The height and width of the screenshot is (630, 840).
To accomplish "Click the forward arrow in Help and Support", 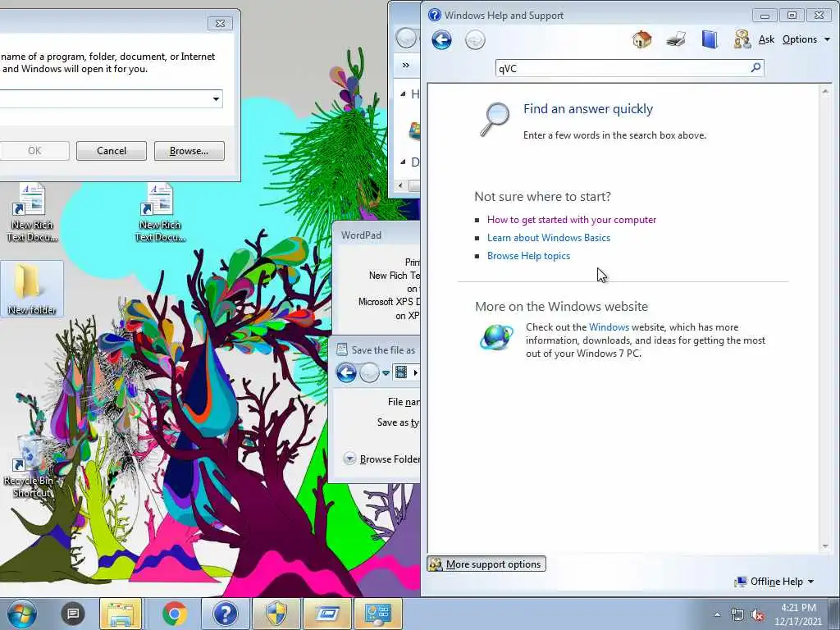I will 475,39.
